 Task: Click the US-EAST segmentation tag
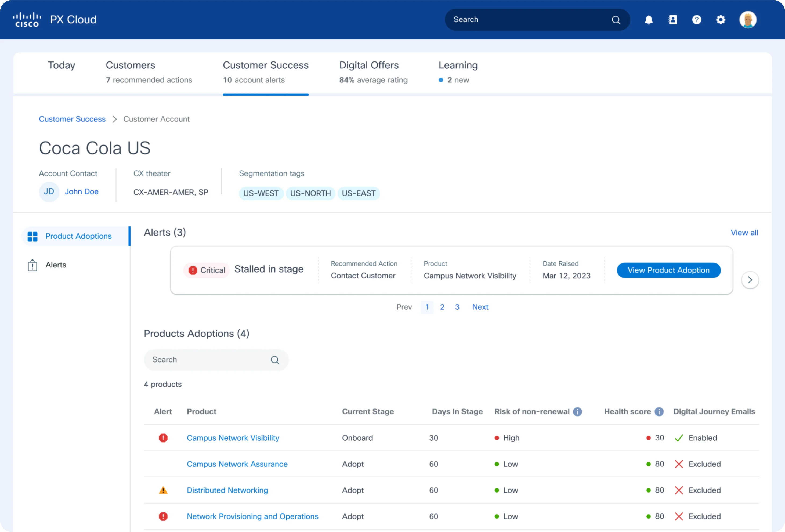(359, 193)
